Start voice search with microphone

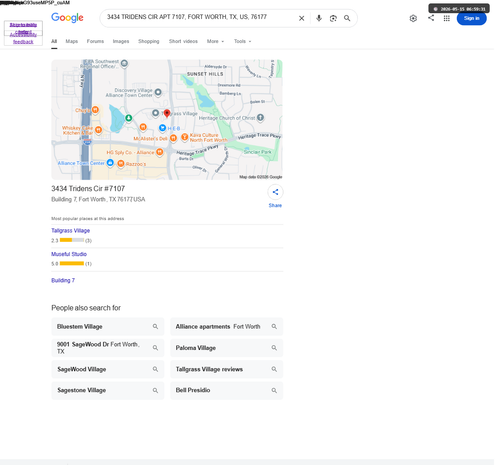pos(319,18)
